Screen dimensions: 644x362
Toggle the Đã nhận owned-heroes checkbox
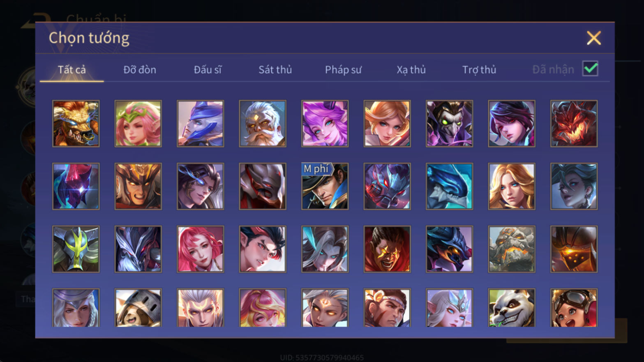tap(590, 69)
